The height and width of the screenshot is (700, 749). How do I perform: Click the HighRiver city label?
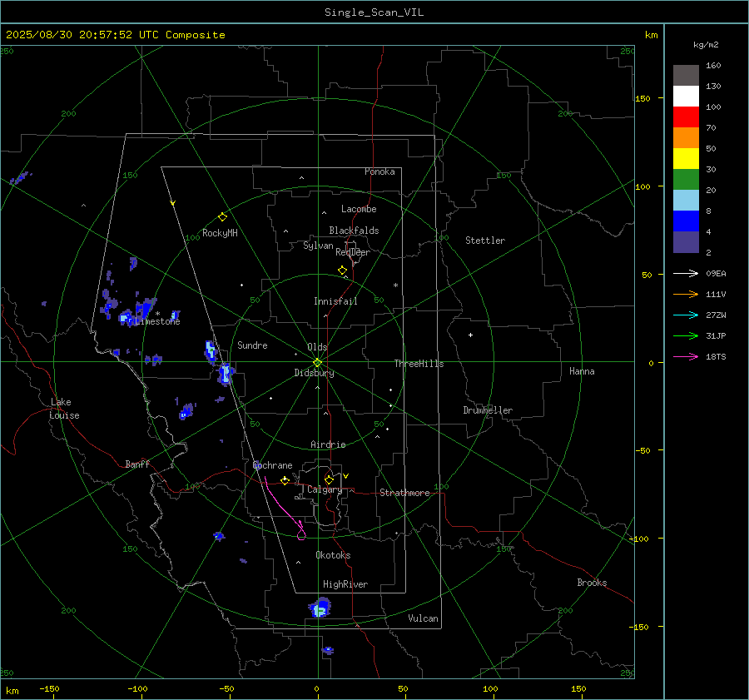pos(345,584)
